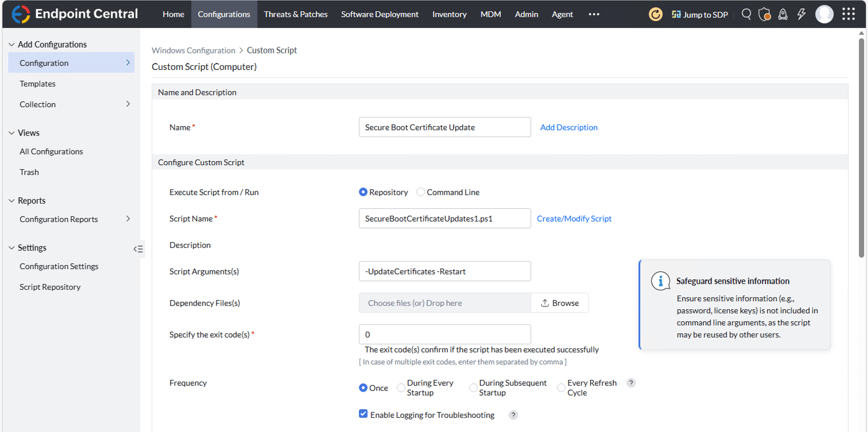Switch to the Threats & Patches tab

[x=295, y=14]
